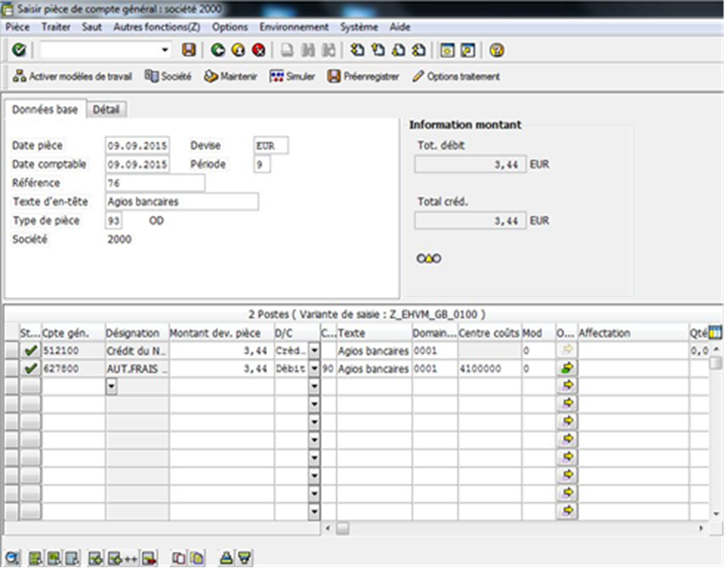728x570 pixels.
Task: Open D/C dropdown for row 512100
Action: 314,350
